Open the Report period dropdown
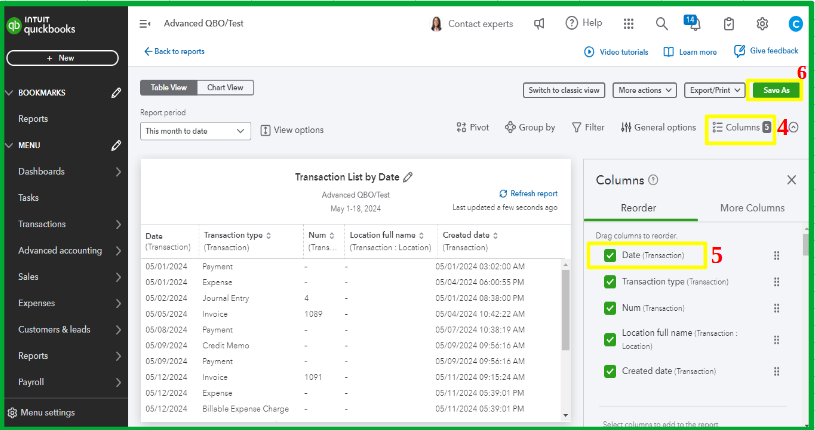Image resolution: width=815 pixels, height=430 pixels. [195, 131]
